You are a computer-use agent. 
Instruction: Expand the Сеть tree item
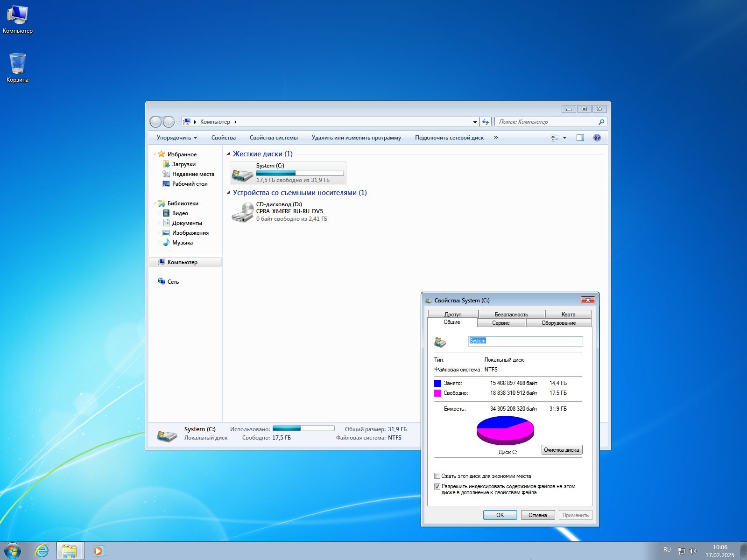point(156,281)
